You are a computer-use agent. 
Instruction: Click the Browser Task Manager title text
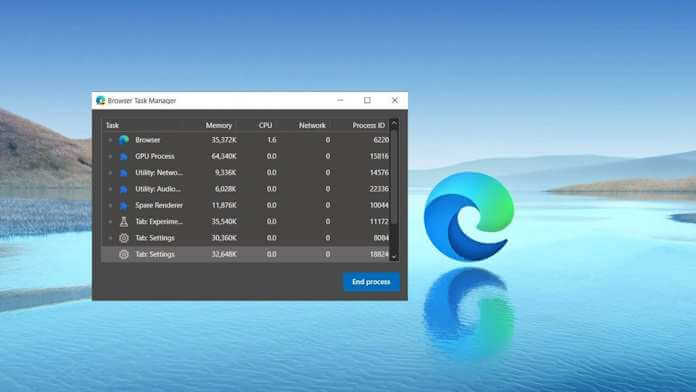point(142,101)
